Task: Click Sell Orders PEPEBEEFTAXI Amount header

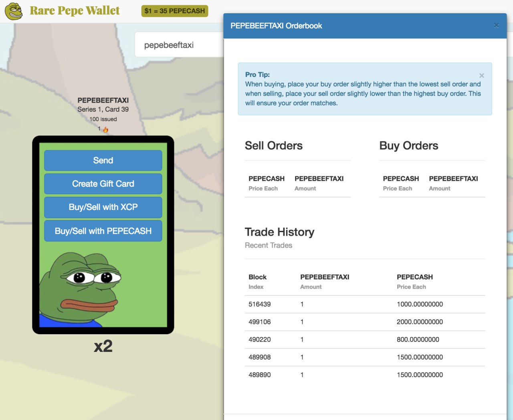Action: point(319,183)
